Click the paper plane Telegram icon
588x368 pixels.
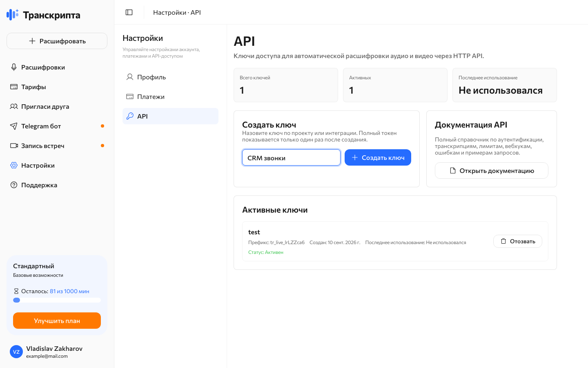[x=14, y=126]
